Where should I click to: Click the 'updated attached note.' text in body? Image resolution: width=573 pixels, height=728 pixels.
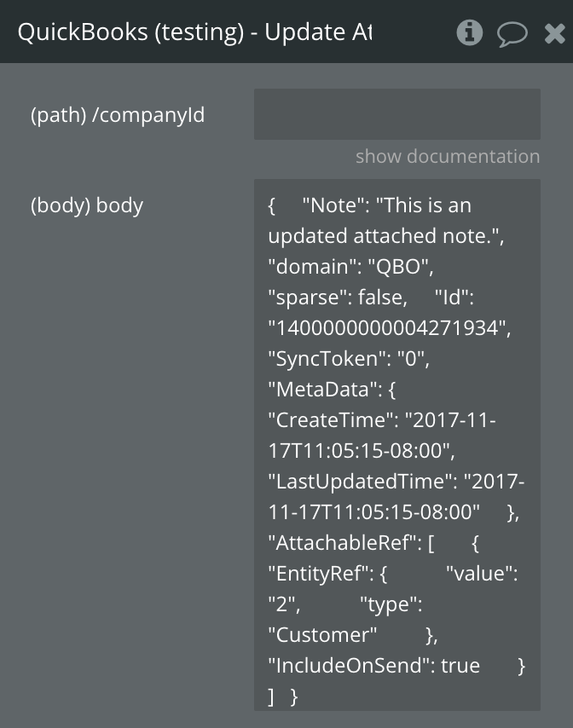pos(385,236)
